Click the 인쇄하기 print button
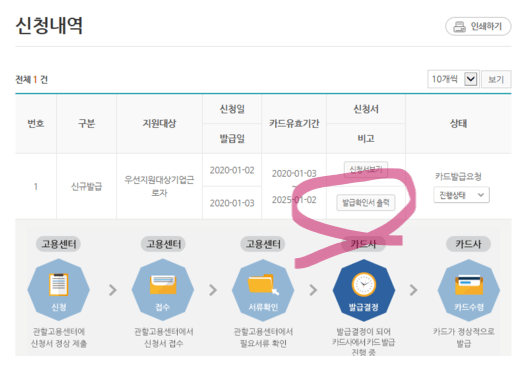The width and height of the screenshot is (530, 365). point(478,26)
